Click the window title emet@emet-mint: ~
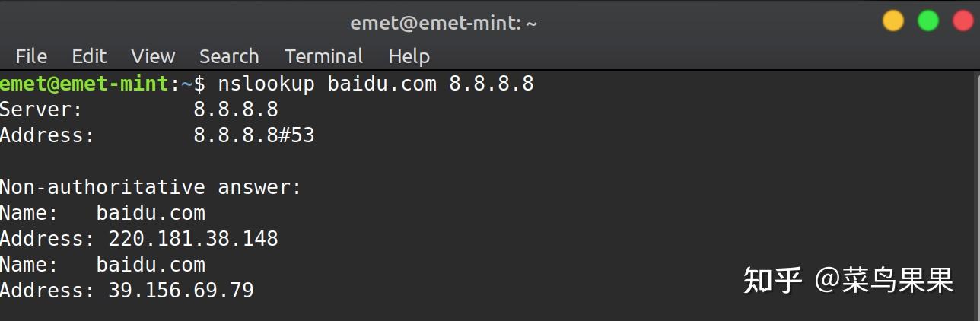The width and height of the screenshot is (980, 321). [444, 23]
